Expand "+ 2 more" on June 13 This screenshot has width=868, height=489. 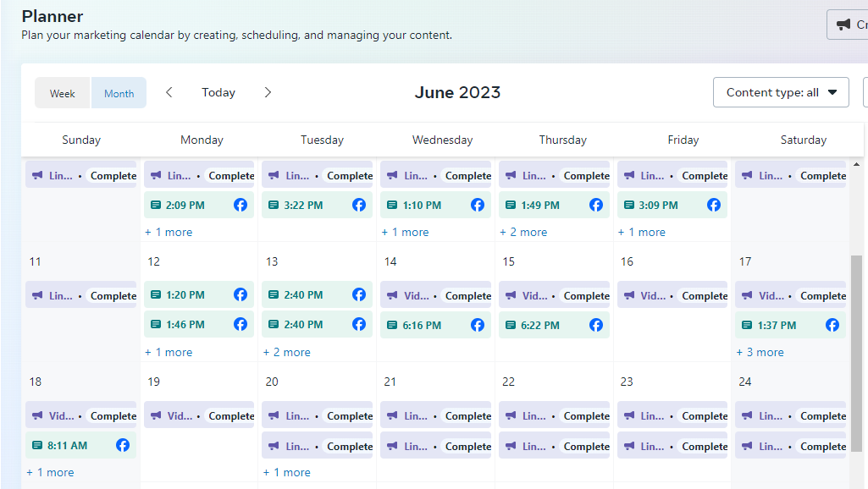[286, 352]
